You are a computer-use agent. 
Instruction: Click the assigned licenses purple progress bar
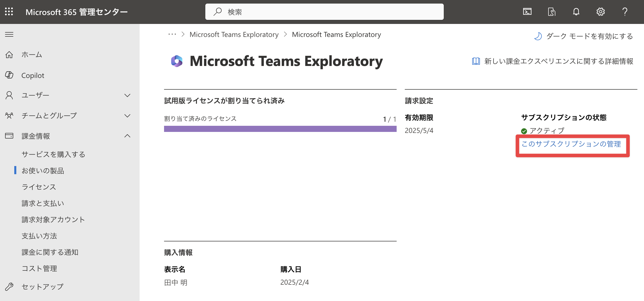(x=280, y=129)
